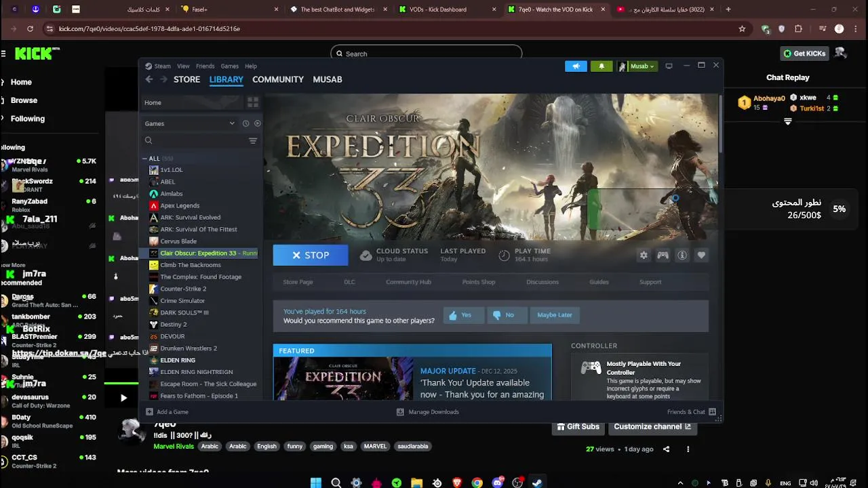Click the cloud status icon
Image resolution: width=868 pixels, height=488 pixels.
click(366, 256)
